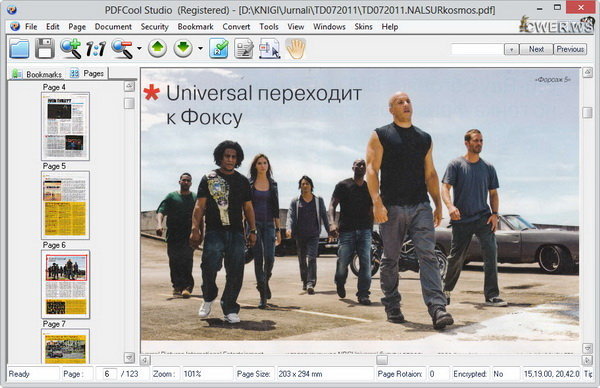The height and width of the screenshot is (388, 600).
Task: Click the "Page 6" label in thumbnails
Action: [54, 245]
